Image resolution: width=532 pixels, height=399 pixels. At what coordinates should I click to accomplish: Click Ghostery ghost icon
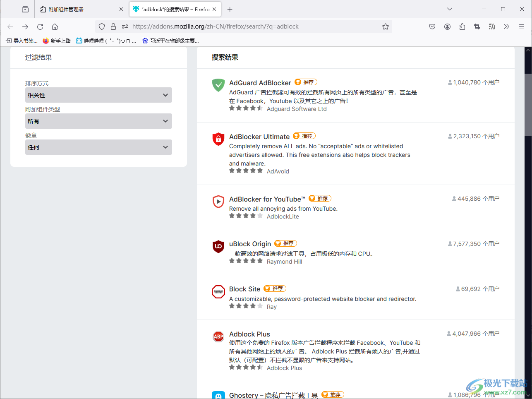point(218,395)
